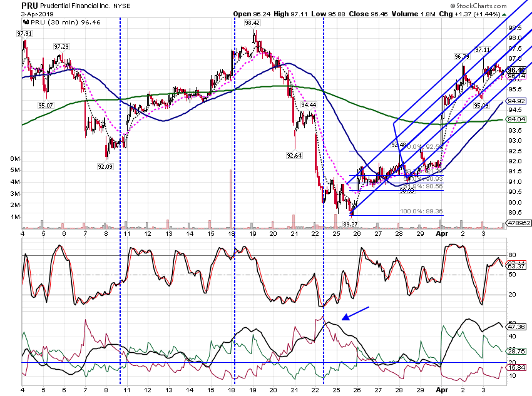Click the 89.27 bottom price label
Screen dimensions: 532x396
(x=350, y=224)
